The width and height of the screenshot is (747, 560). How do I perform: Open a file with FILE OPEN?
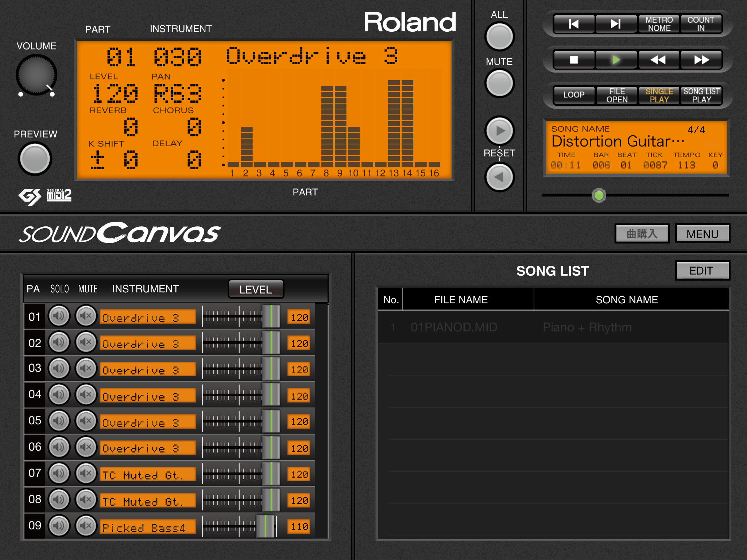[x=617, y=95]
